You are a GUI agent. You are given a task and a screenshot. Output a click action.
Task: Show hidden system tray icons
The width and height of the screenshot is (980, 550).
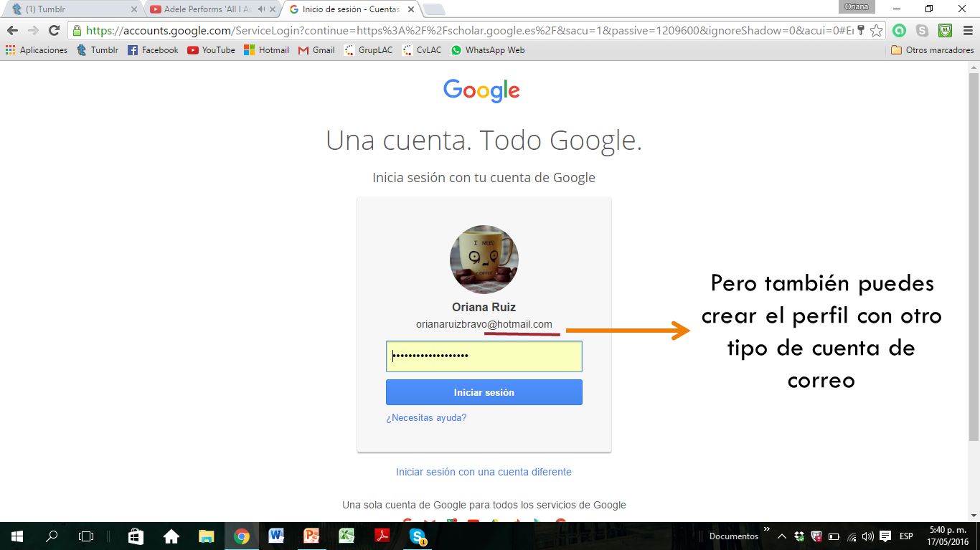click(x=783, y=536)
